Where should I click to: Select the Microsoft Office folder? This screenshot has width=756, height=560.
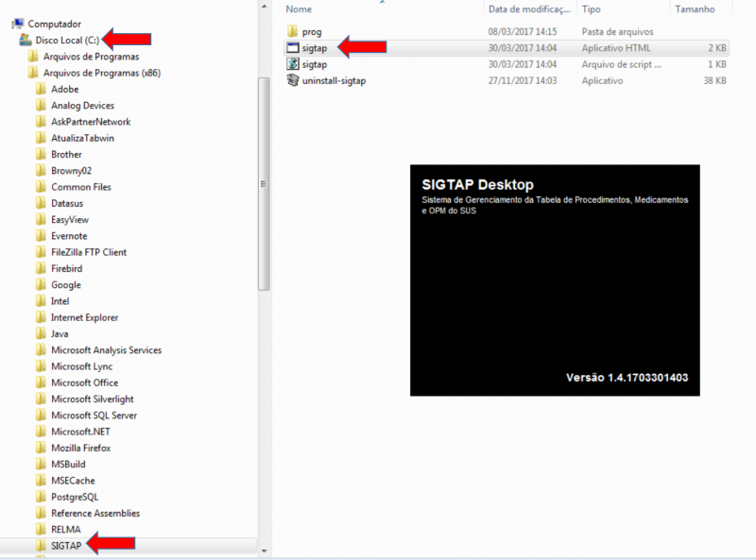(84, 382)
